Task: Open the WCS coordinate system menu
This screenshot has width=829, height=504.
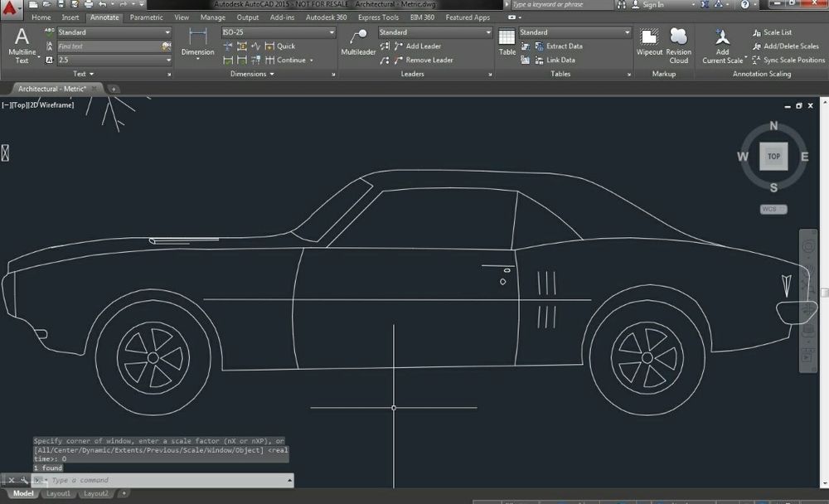Action: coord(773,209)
